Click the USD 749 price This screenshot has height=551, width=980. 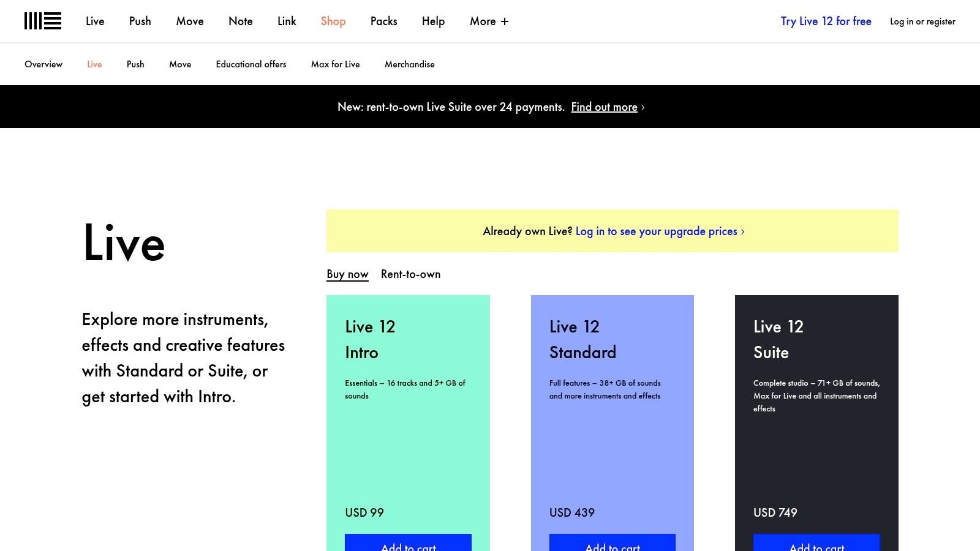tap(775, 512)
